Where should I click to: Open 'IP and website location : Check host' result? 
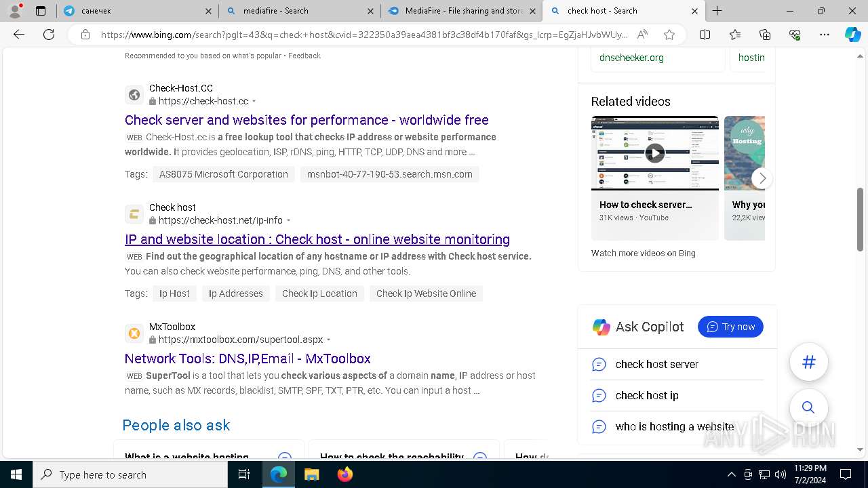click(x=317, y=239)
